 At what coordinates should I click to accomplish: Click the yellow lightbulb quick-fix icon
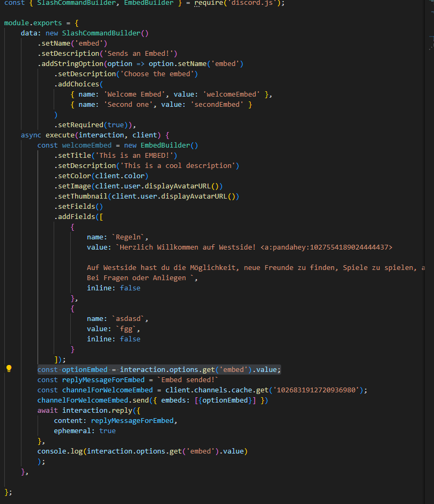pos(9,369)
